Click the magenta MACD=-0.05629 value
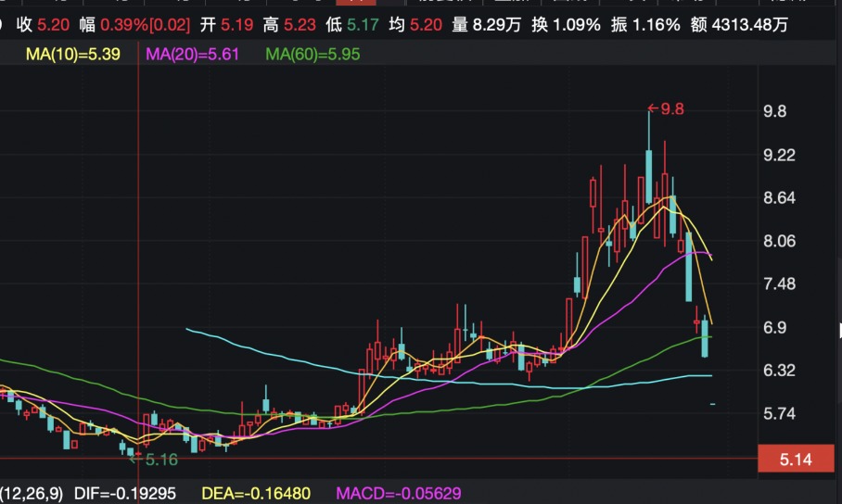842x504 pixels. (x=398, y=494)
